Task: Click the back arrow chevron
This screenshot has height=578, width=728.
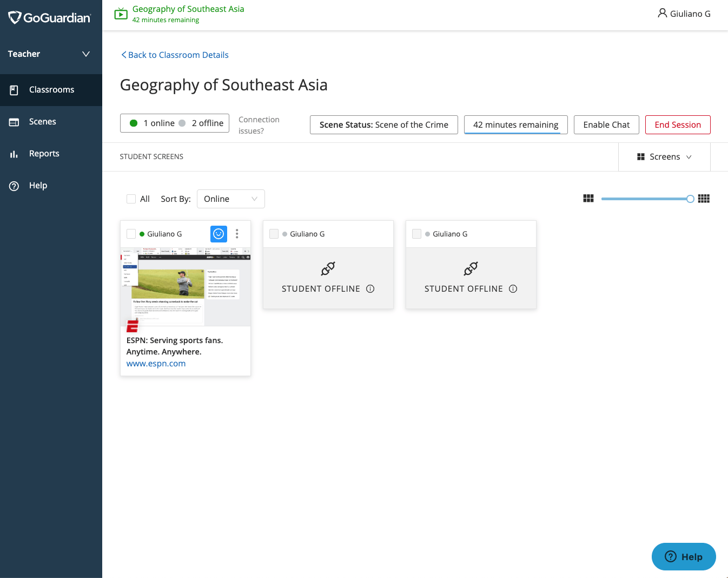Action: pyautogui.click(x=124, y=55)
